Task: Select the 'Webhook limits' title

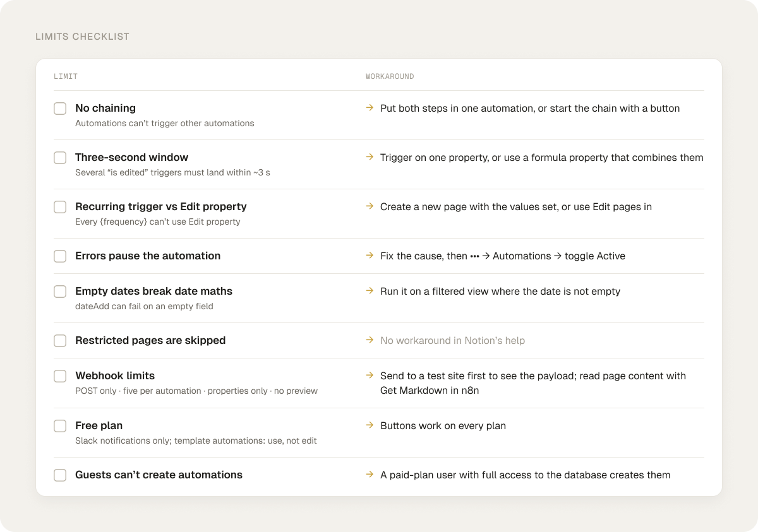Action: coord(115,375)
